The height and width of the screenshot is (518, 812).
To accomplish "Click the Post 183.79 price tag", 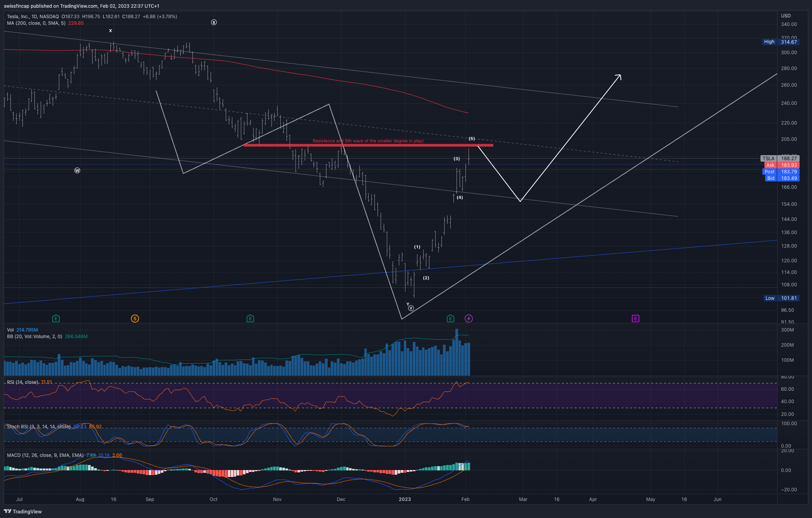I will (x=781, y=172).
